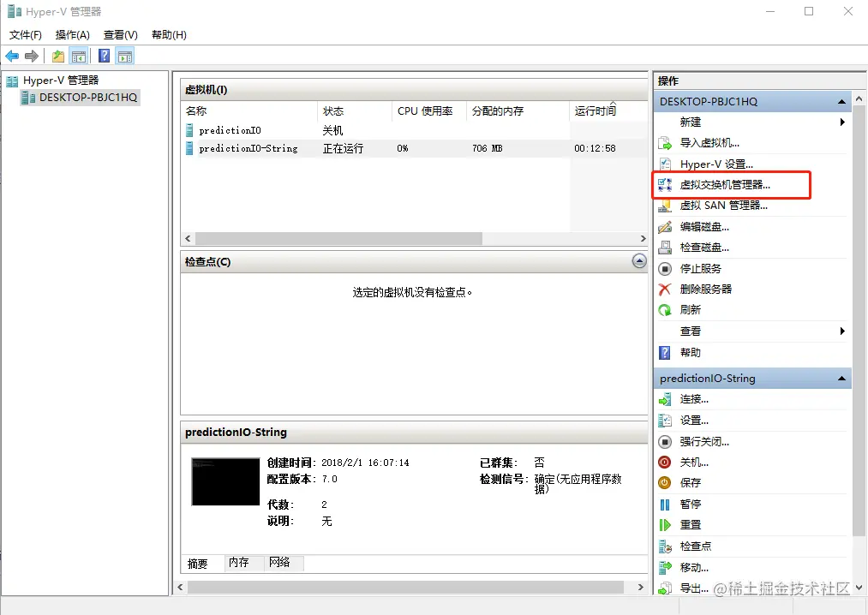The image size is (868, 615).
Task: Click the 导出 export icon
Action: click(665, 588)
